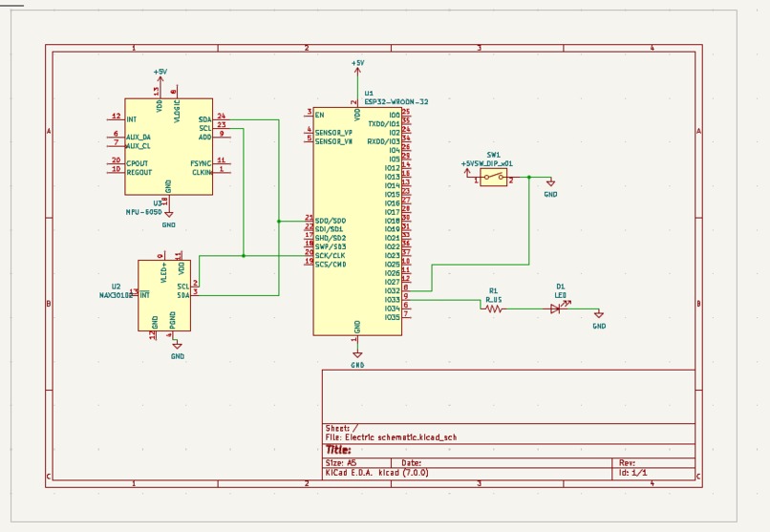Select the R1 resistor symbol

(x=493, y=309)
